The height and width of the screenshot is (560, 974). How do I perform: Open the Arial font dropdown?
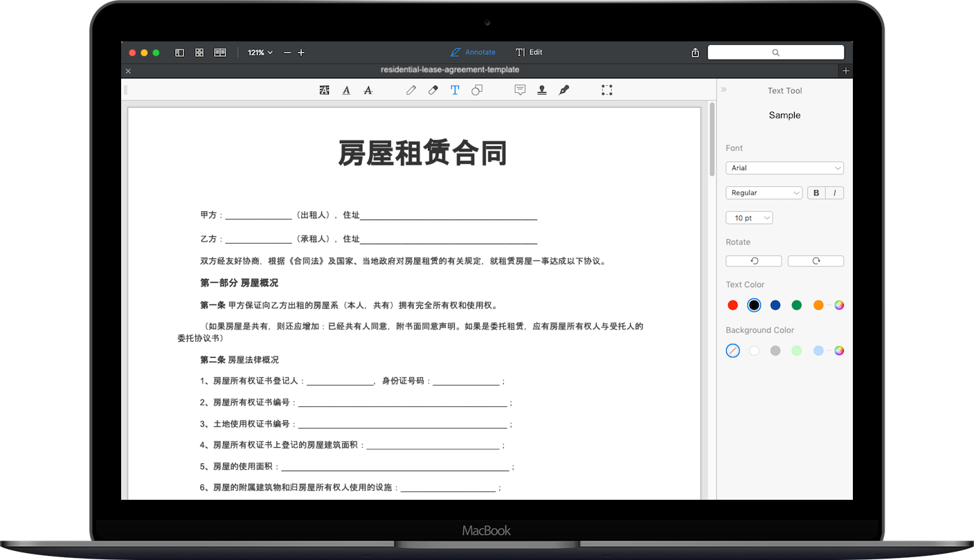point(784,168)
